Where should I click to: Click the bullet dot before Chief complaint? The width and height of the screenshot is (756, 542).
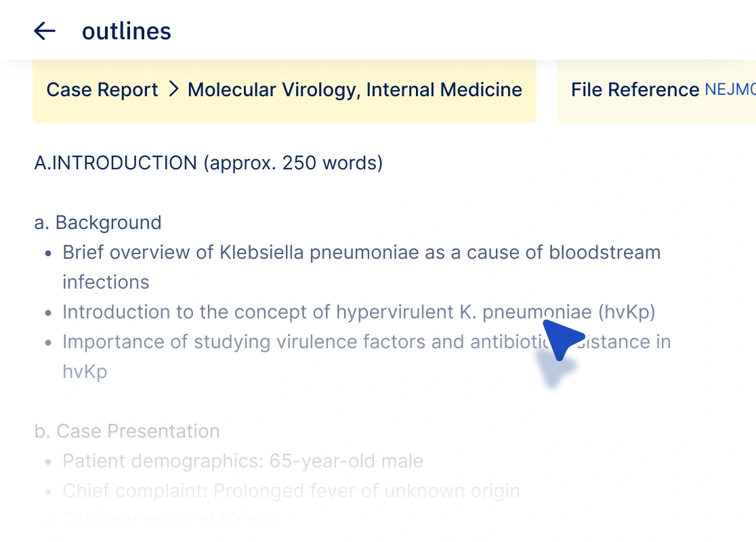click(48, 492)
